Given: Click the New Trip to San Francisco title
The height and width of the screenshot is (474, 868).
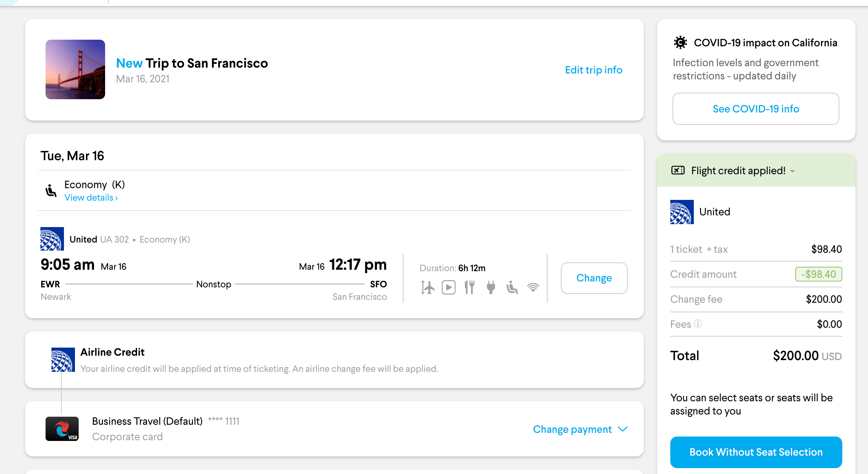Looking at the screenshot, I should [x=192, y=63].
